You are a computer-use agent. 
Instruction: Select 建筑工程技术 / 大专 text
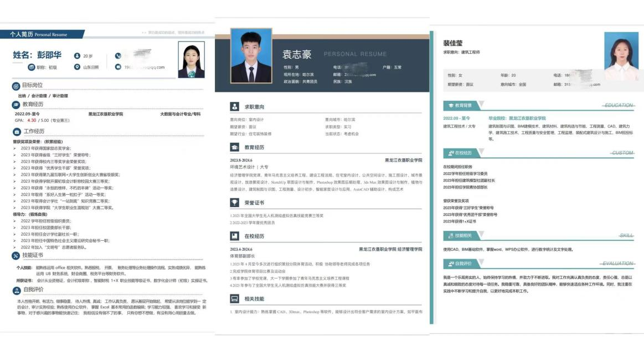[459, 126]
